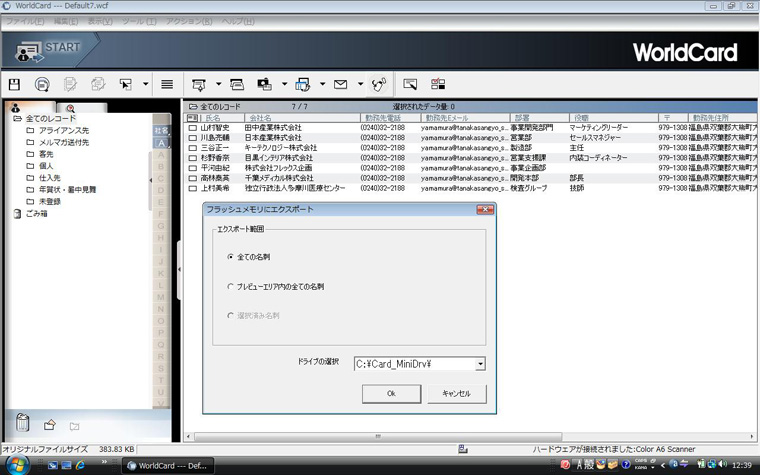
Task: Click the scan card icon in toolbar
Action: tap(199, 85)
